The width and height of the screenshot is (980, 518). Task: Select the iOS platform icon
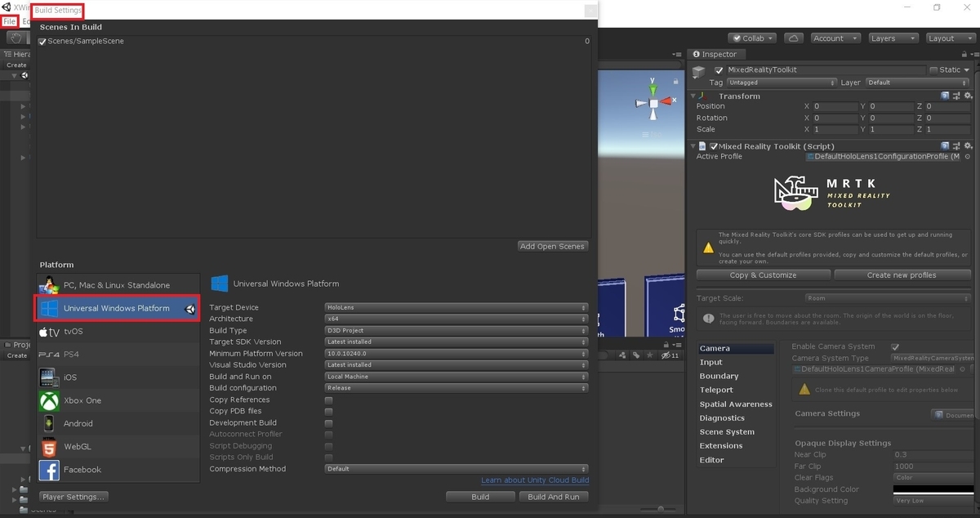tap(49, 377)
